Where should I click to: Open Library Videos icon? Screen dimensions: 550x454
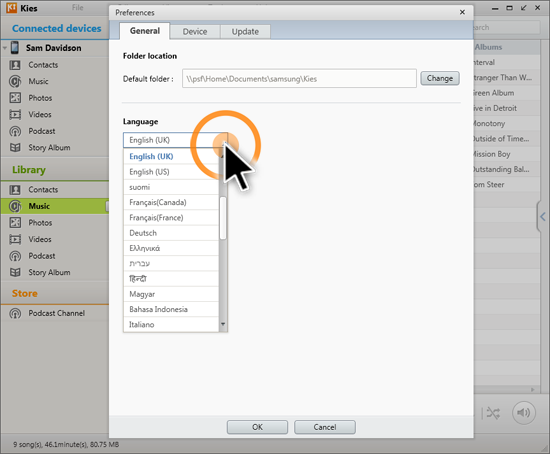(15, 239)
